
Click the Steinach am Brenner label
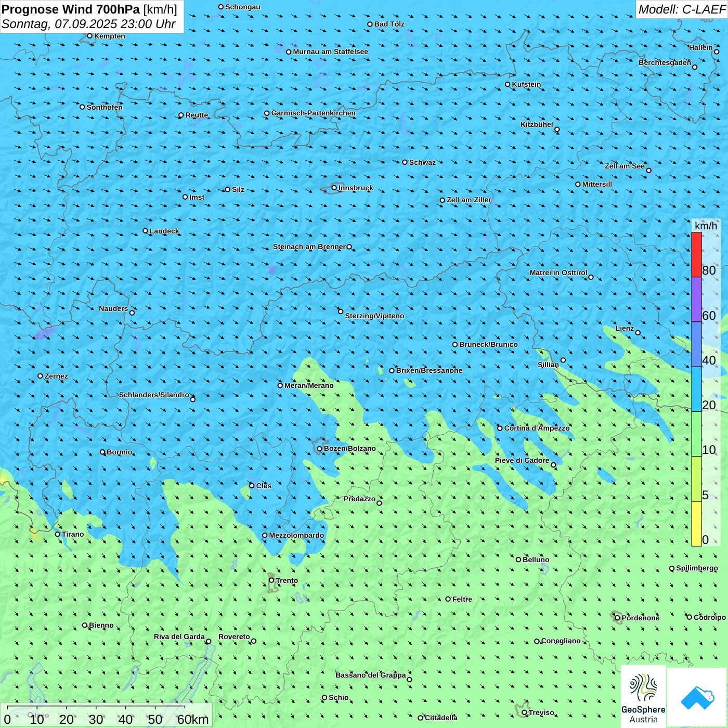(x=309, y=246)
